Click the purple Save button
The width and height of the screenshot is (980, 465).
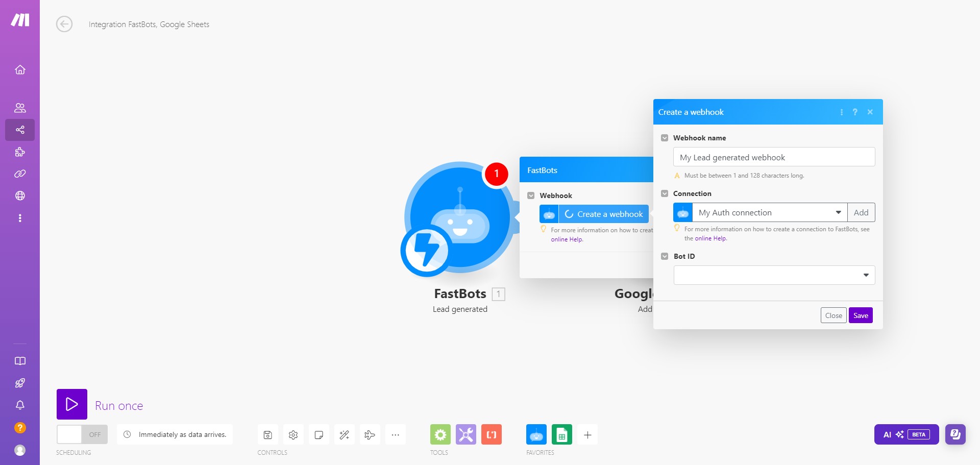(x=861, y=315)
